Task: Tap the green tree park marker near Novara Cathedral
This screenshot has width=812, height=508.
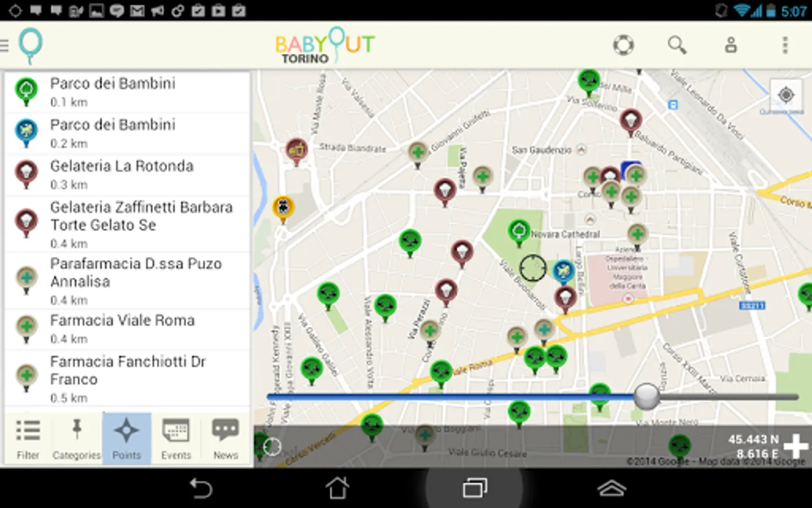Action: tap(519, 233)
